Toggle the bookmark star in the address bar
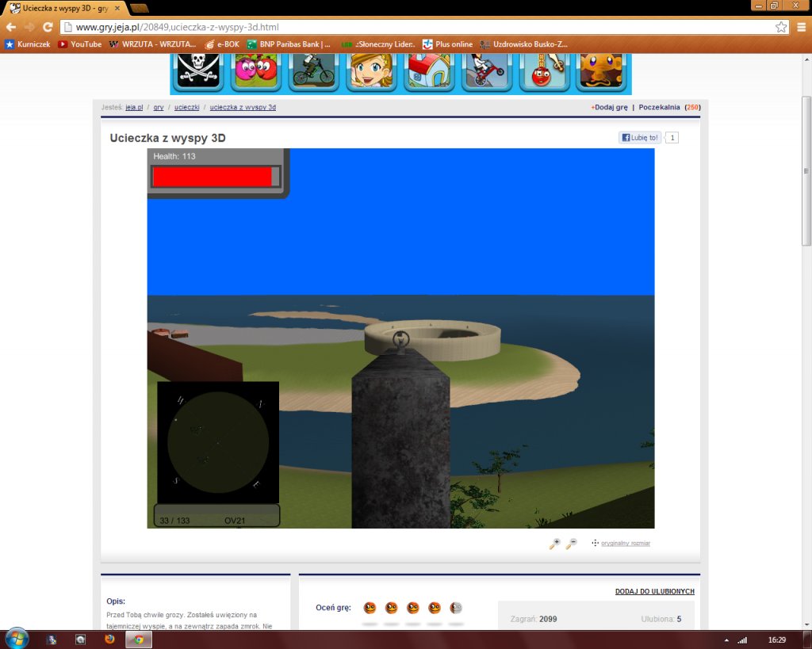This screenshot has width=812, height=649. [x=781, y=26]
